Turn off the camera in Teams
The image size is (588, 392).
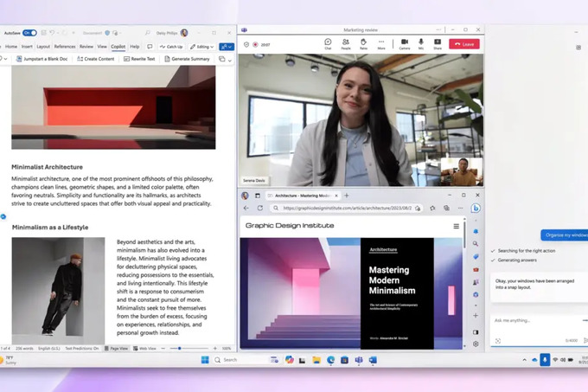[x=404, y=42]
